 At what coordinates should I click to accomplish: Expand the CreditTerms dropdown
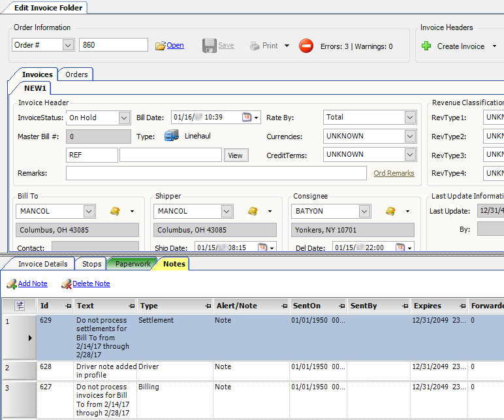410,155
